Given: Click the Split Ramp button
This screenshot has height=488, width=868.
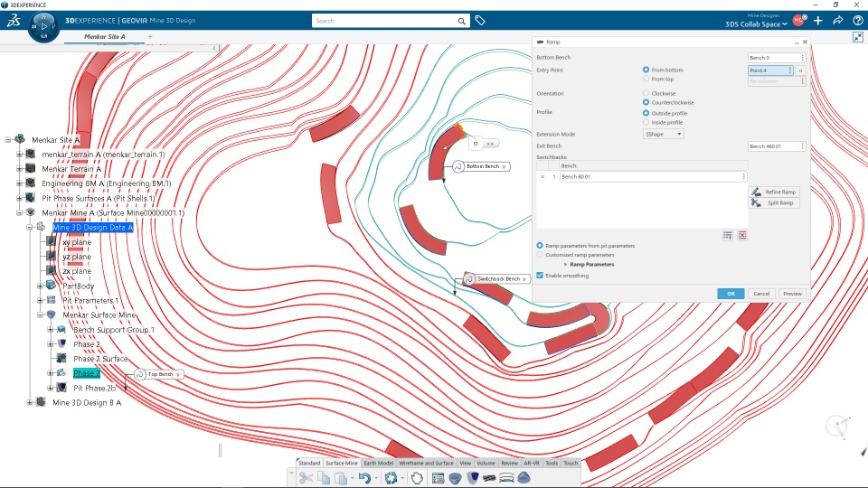Looking at the screenshot, I should 774,203.
